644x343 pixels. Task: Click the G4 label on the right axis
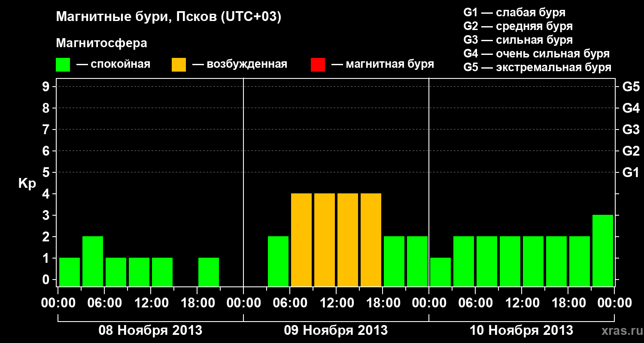click(631, 108)
